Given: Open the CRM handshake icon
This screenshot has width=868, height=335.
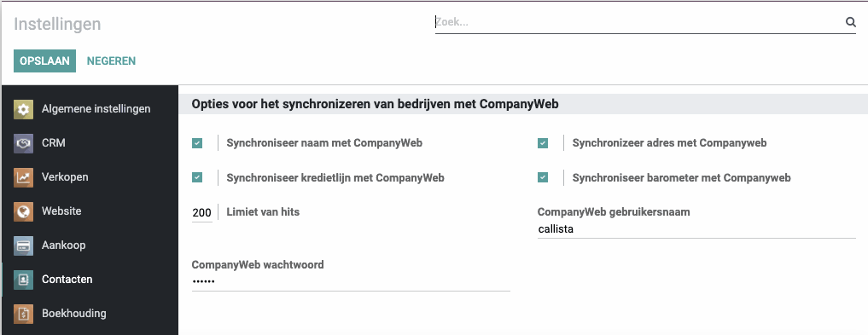Looking at the screenshot, I should click(23, 143).
